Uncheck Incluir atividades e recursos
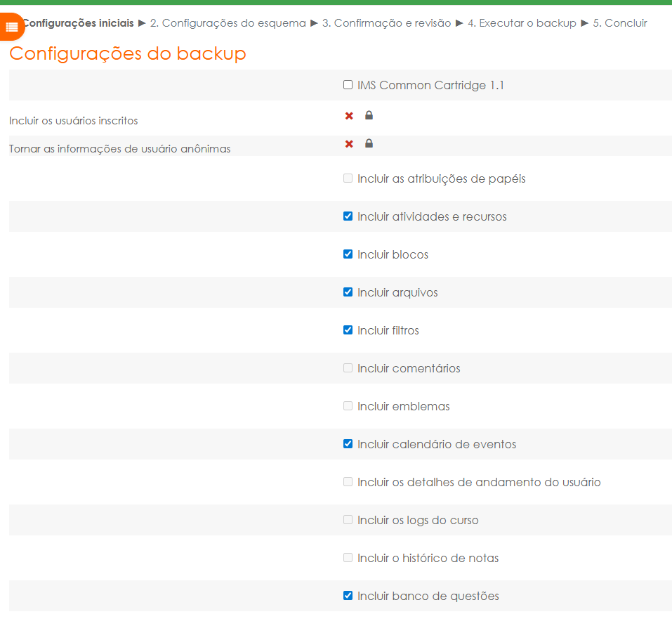 [x=348, y=216]
